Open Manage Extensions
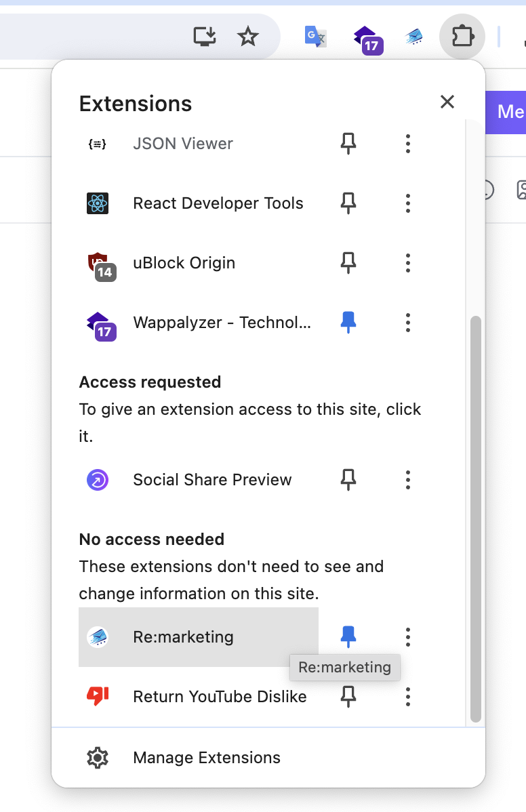The height and width of the screenshot is (812, 526). (x=206, y=758)
